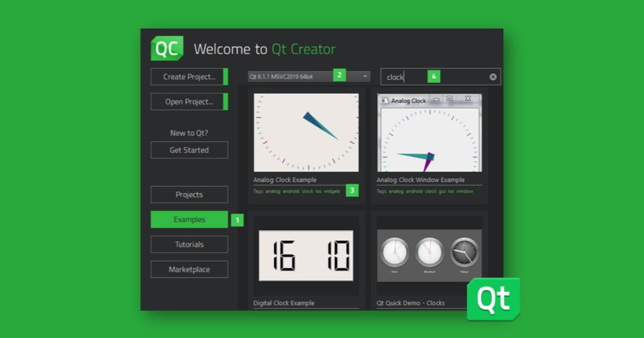Screen dimensions: 644x338
Task: Switch to the Projects tab
Action: coord(189,195)
